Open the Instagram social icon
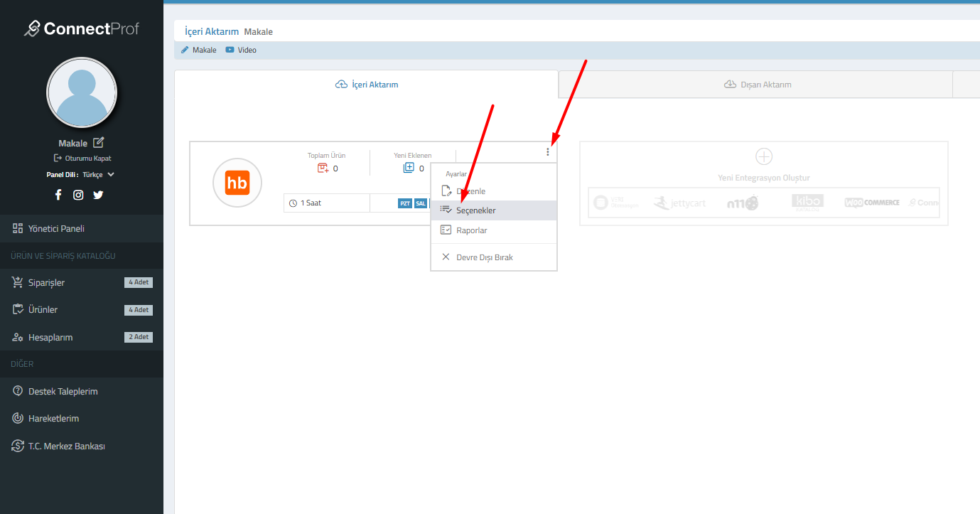The width and height of the screenshot is (980, 514). (x=78, y=195)
